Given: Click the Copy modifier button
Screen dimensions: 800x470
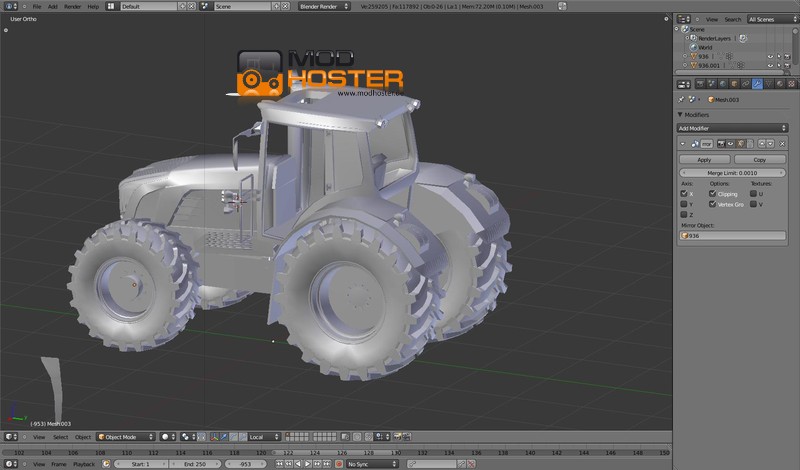Looking at the screenshot, I should [760, 160].
